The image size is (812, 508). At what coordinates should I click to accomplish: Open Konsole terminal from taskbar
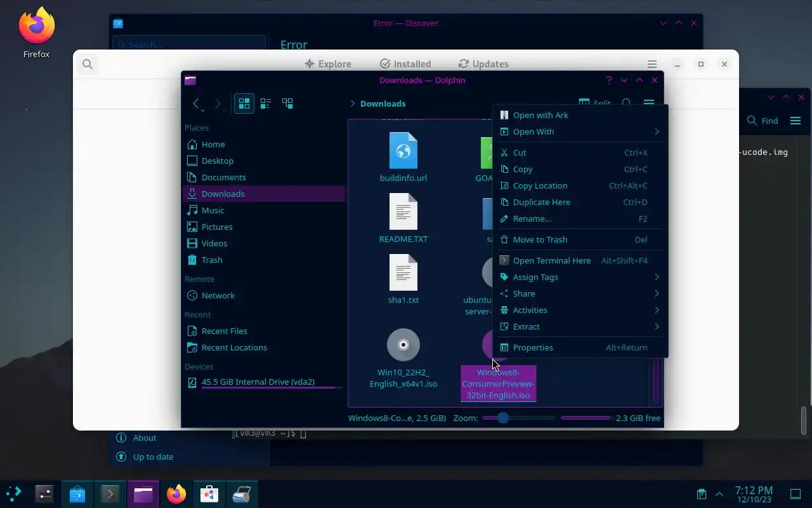click(110, 493)
